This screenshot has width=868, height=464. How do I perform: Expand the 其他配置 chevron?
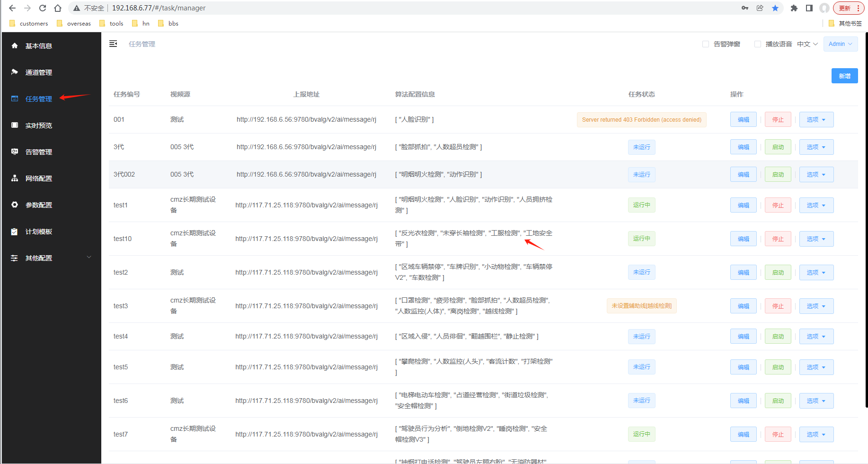[x=89, y=257]
